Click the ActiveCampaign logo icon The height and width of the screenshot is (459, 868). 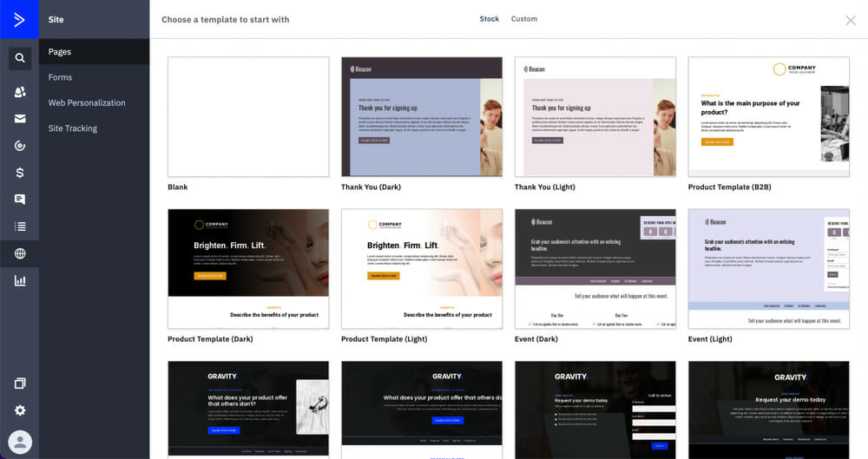(x=19, y=19)
